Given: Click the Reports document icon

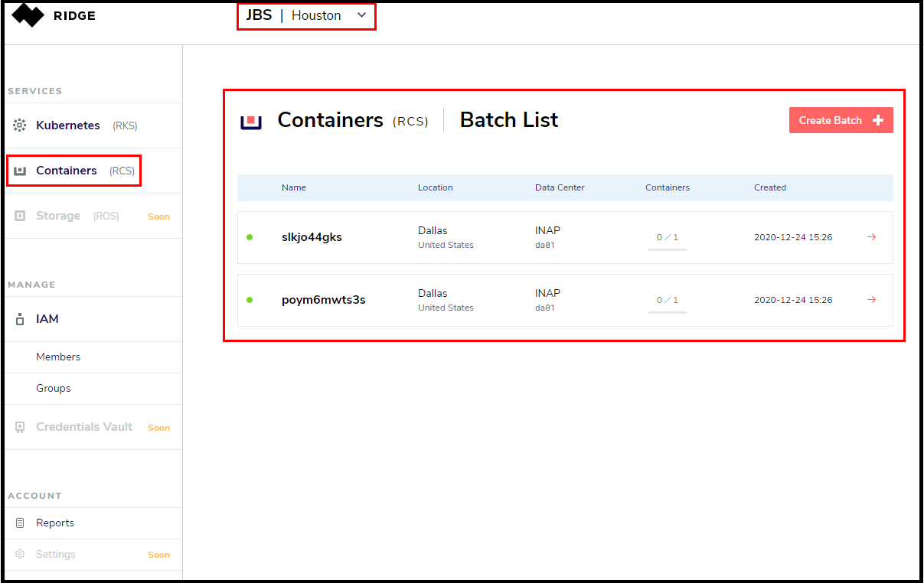Looking at the screenshot, I should pos(21,523).
